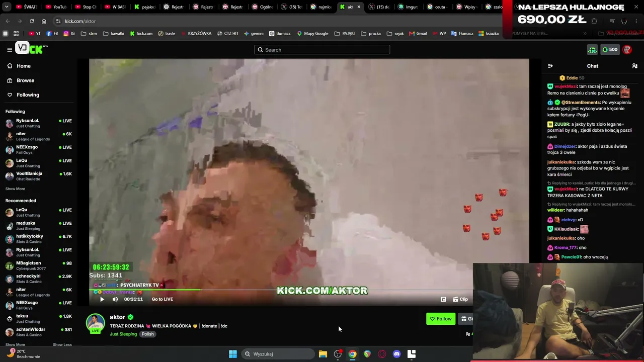This screenshot has width=644, height=362.
Task: Open the strm bookmarks folder
Action: [89, 34]
